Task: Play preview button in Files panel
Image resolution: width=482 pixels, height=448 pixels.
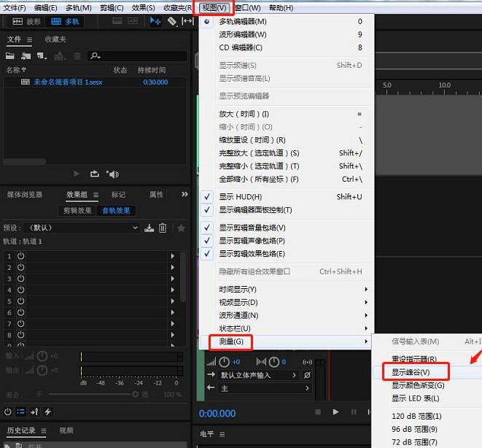Action: pyautogui.click(x=77, y=174)
